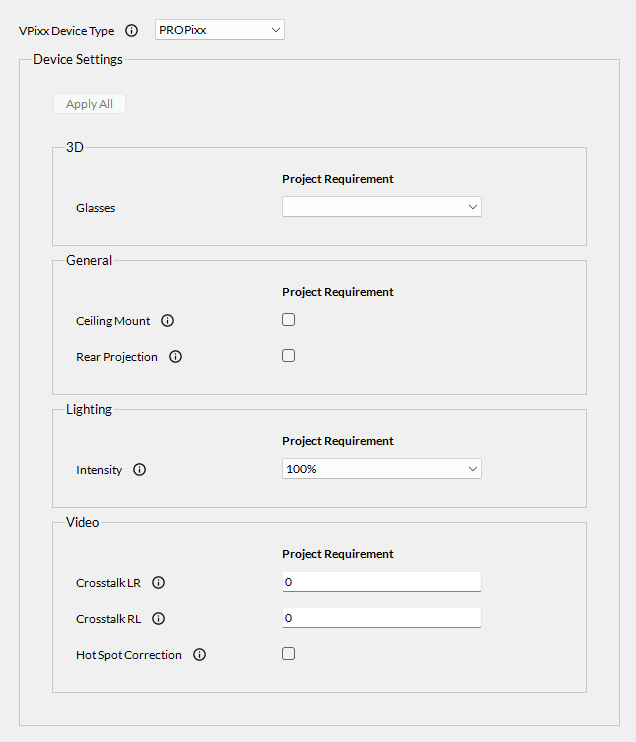Click the Device Settings group title
This screenshot has width=636, height=742.
(78, 59)
